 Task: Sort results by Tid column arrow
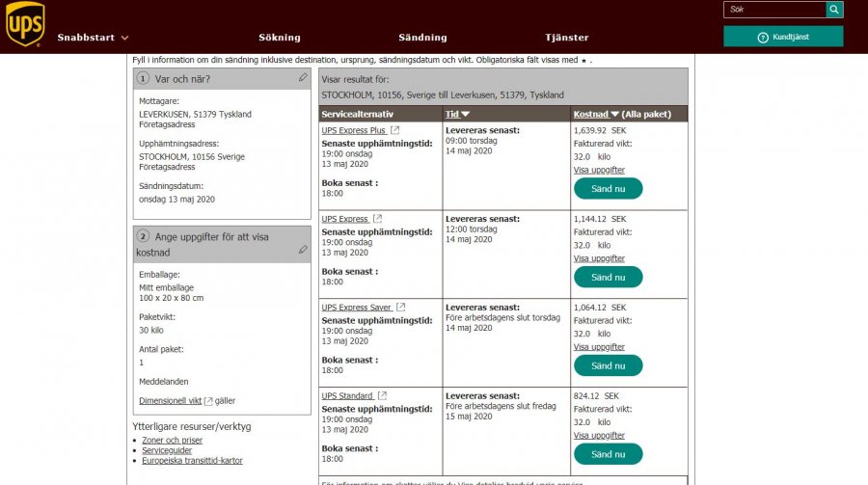pyautogui.click(x=465, y=114)
